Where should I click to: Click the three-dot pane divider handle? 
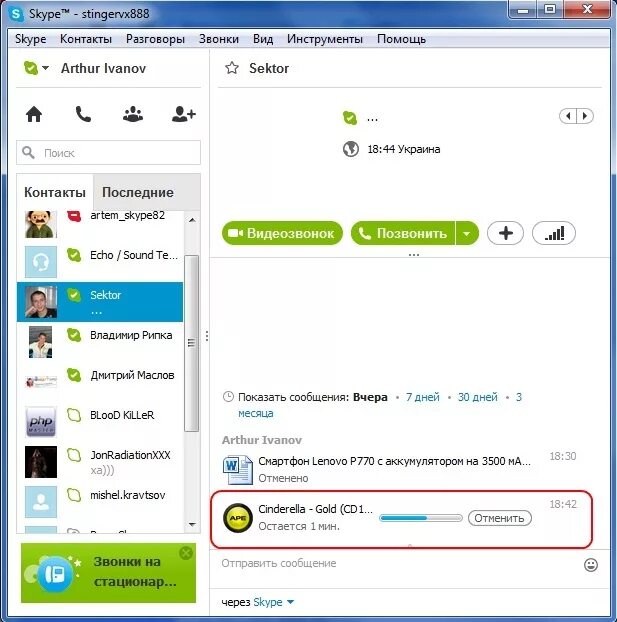[x=207, y=336]
